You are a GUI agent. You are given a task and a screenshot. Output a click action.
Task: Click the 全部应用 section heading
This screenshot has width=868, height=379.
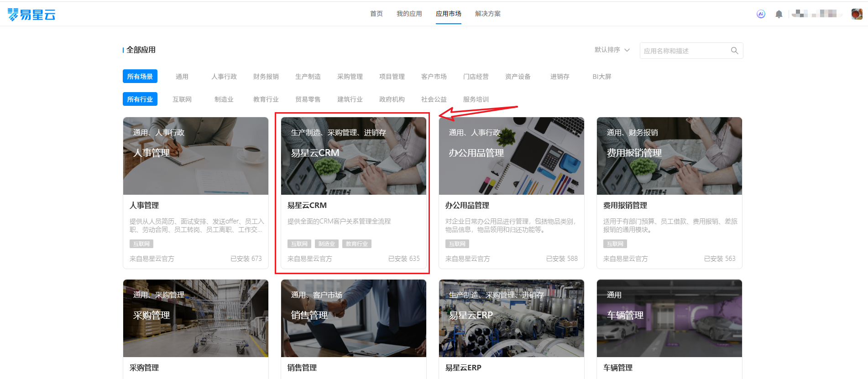[141, 50]
